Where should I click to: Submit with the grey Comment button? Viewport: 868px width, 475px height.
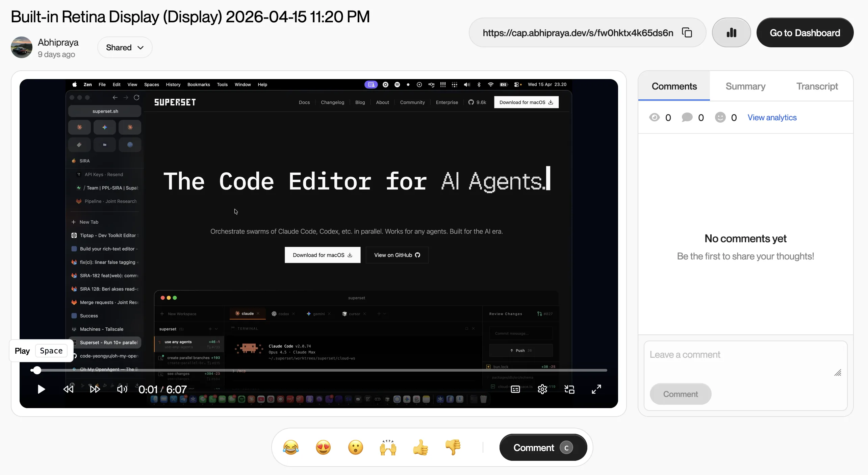pos(681,394)
